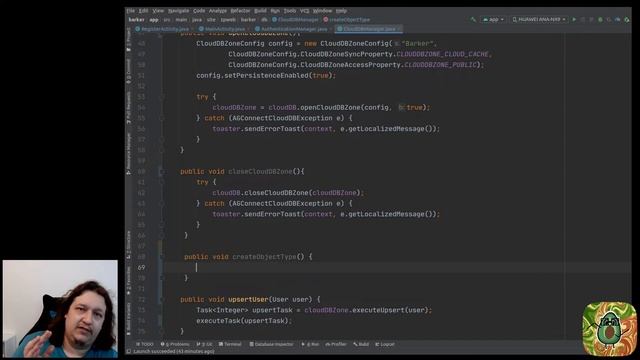Click the Debug app bug icon
The height and width of the screenshot is (360, 640).
pyautogui.click(x=600, y=20)
